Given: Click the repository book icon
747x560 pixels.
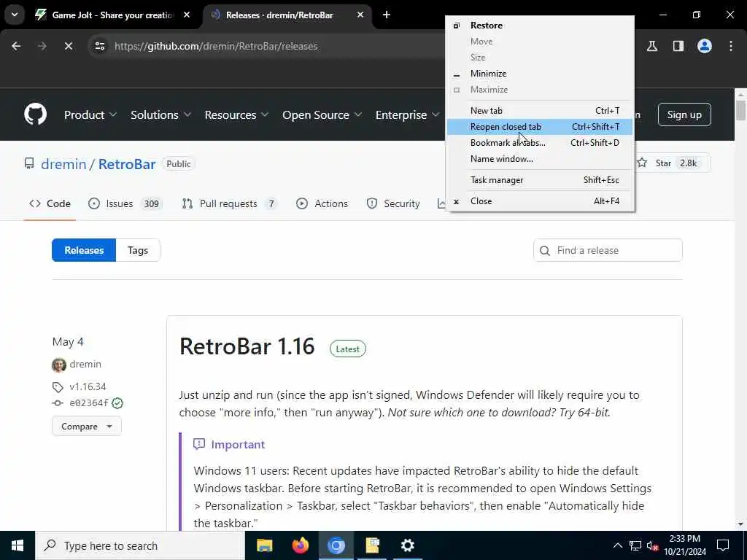Looking at the screenshot, I should [29, 164].
